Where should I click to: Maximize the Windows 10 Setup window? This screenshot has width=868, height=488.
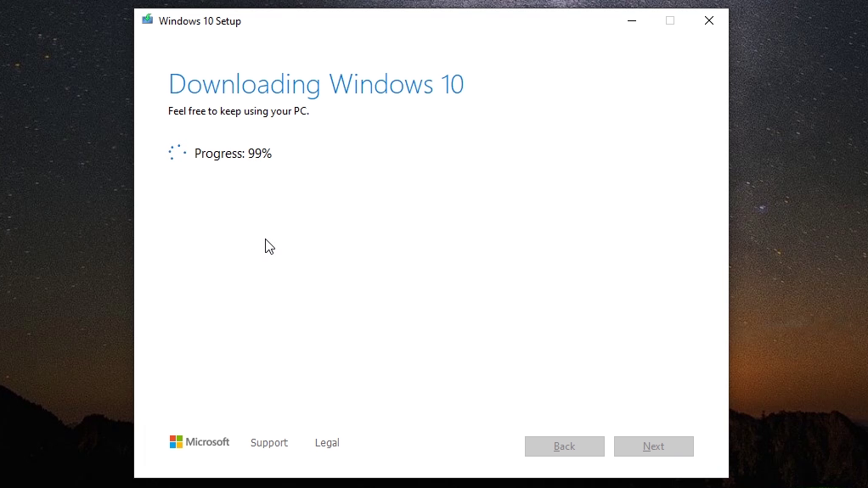point(670,20)
